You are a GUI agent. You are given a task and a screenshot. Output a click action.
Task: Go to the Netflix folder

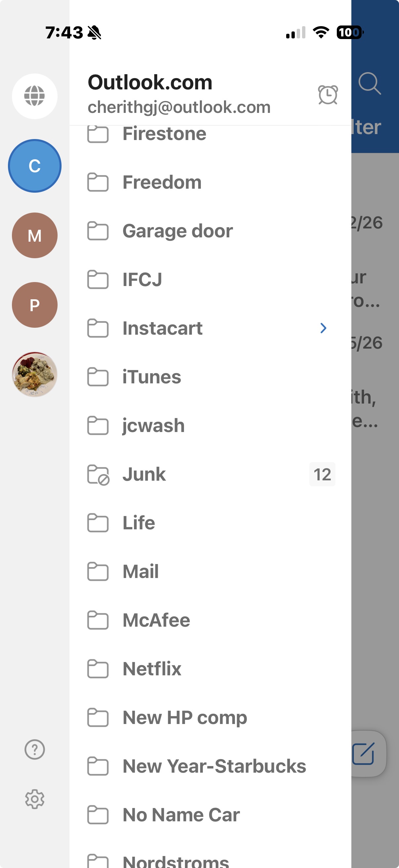coord(210,669)
